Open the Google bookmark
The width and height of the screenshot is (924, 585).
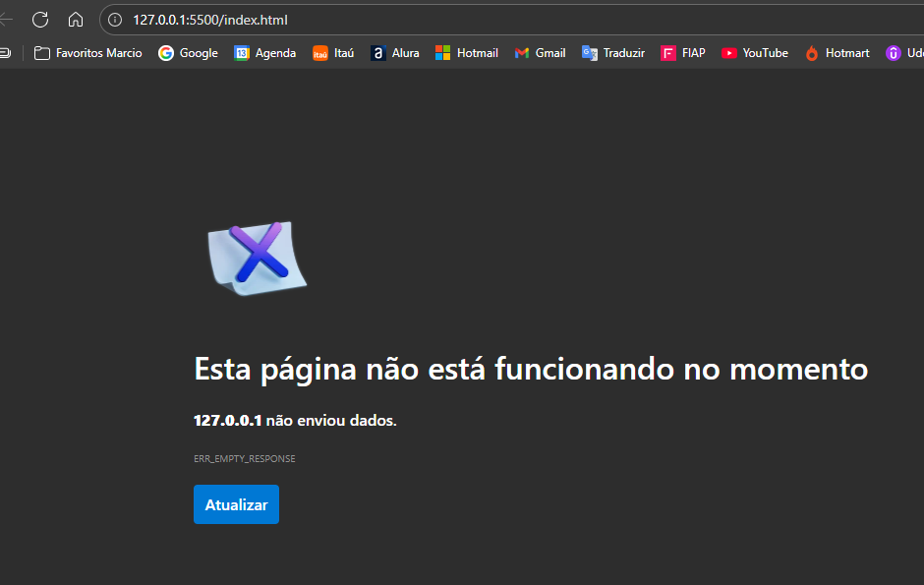[x=188, y=53]
